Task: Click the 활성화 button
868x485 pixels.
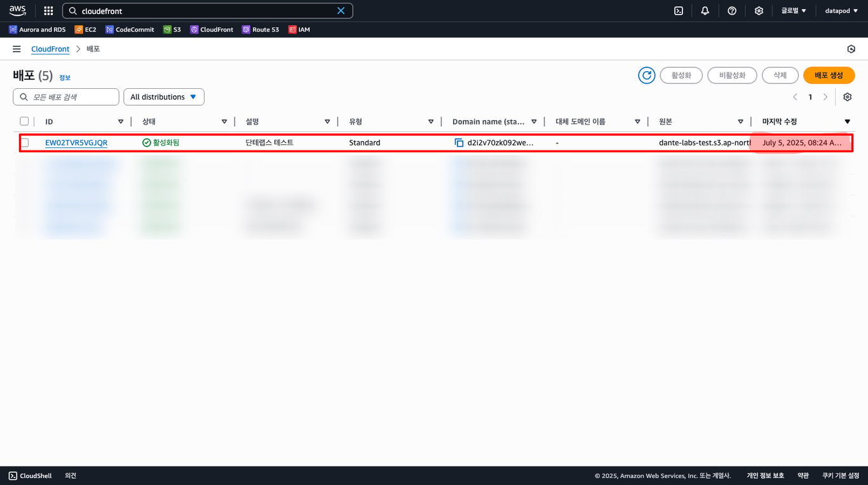Action: (x=681, y=75)
